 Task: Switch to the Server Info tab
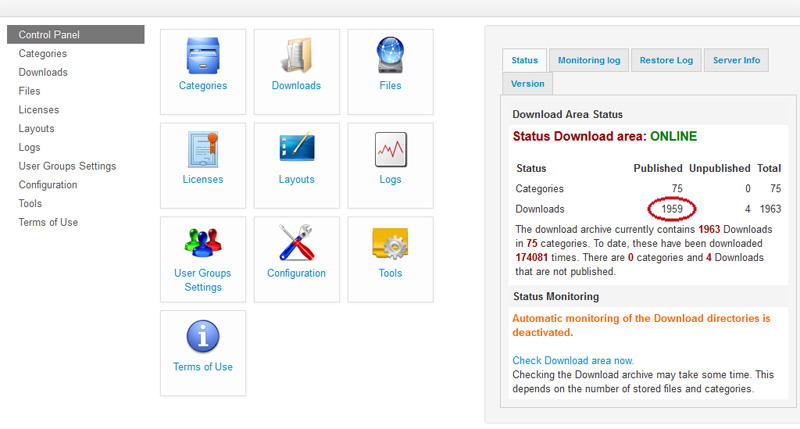[736, 60]
